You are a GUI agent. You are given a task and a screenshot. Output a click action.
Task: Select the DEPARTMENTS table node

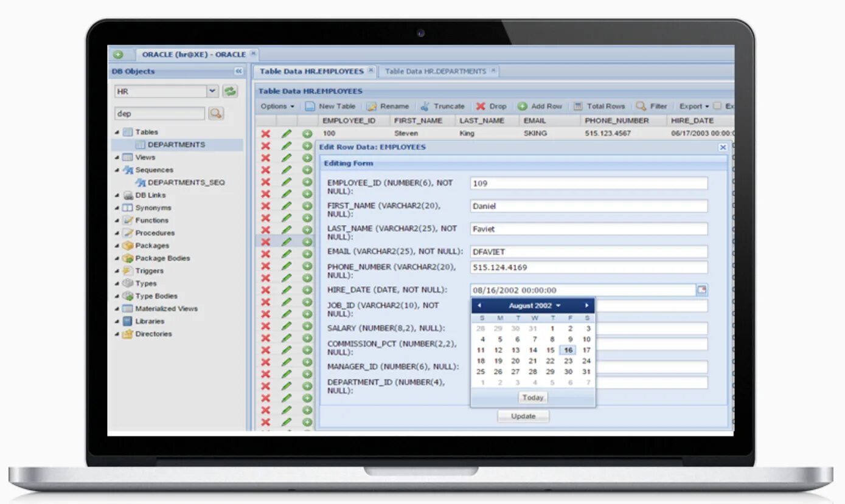176,145
